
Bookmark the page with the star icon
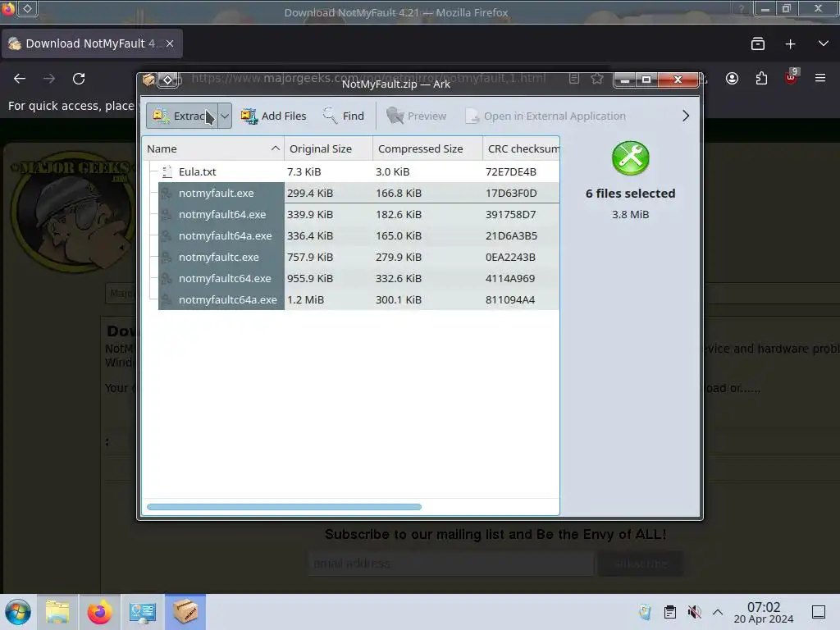597,79
